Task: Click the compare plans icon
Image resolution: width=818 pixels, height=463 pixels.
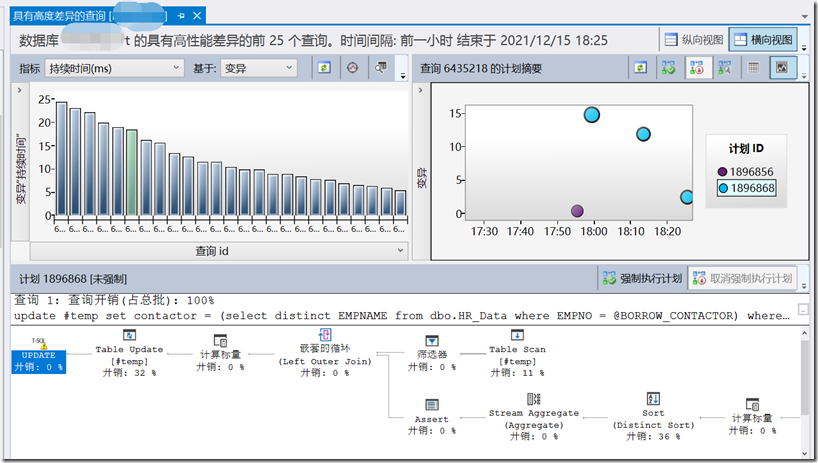Action: [x=725, y=68]
